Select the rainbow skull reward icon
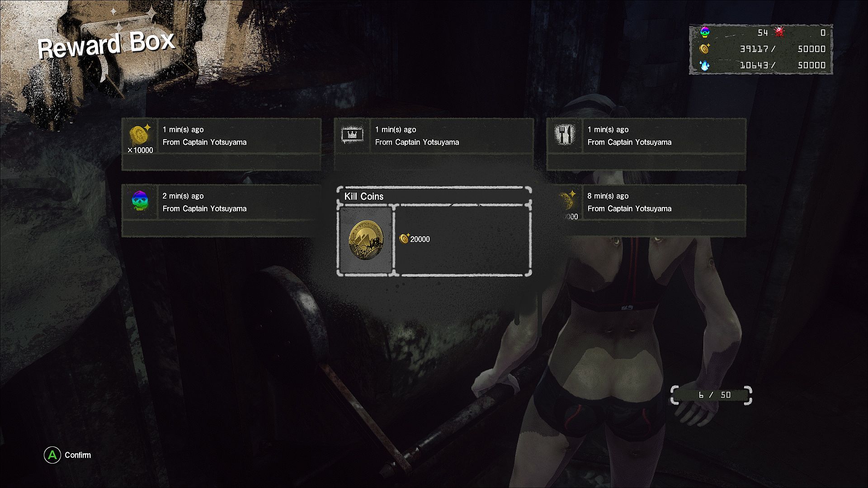868x488 pixels. [x=140, y=201]
